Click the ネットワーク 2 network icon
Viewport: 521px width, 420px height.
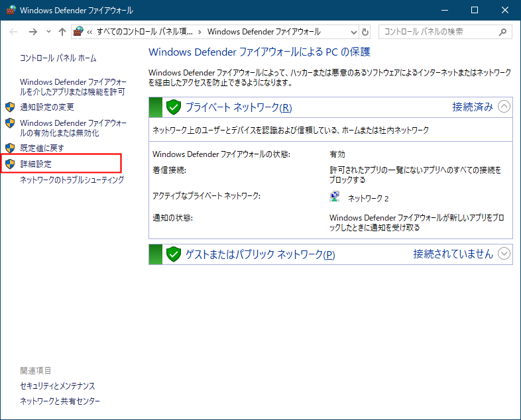[335, 197]
